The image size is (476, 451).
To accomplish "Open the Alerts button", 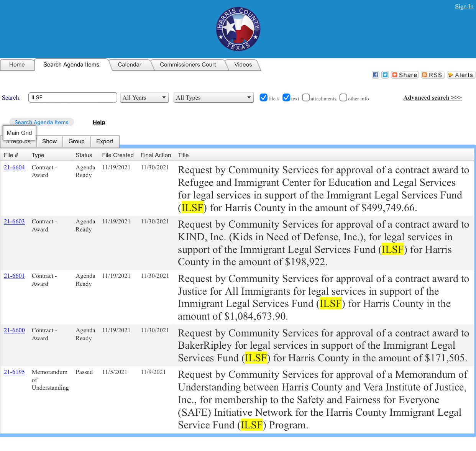I will point(461,75).
